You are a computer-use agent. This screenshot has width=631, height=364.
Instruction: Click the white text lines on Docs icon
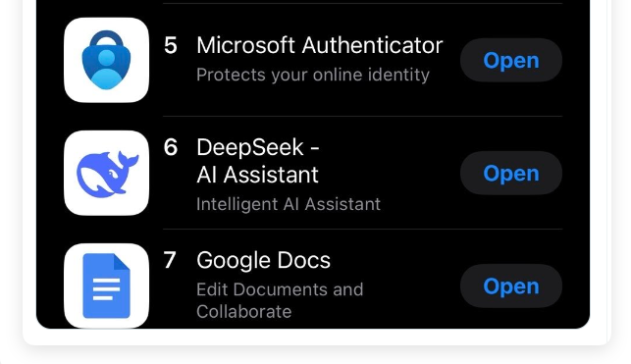click(x=106, y=289)
